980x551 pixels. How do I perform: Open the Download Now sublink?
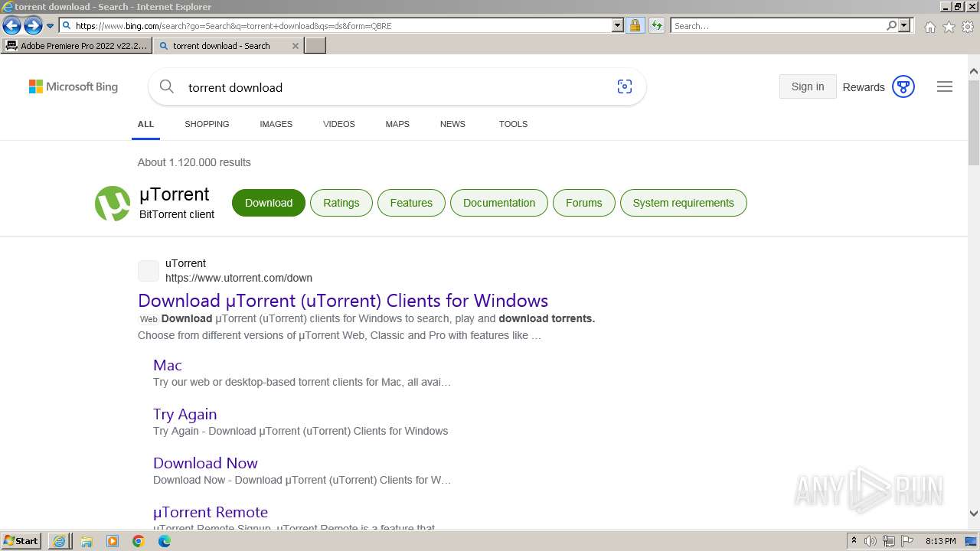(205, 463)
